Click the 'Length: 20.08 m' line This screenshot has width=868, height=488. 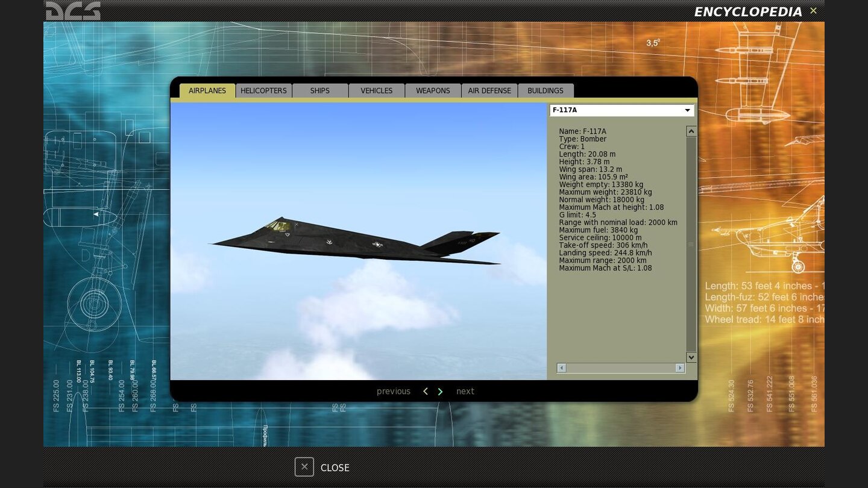(x=587, y=154)
